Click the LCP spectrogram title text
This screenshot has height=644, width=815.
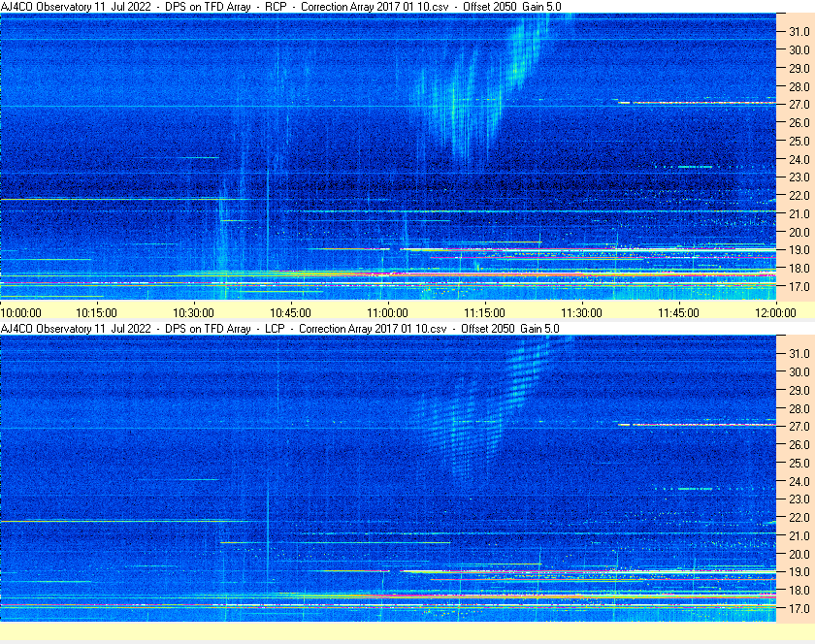pos(280,329)
